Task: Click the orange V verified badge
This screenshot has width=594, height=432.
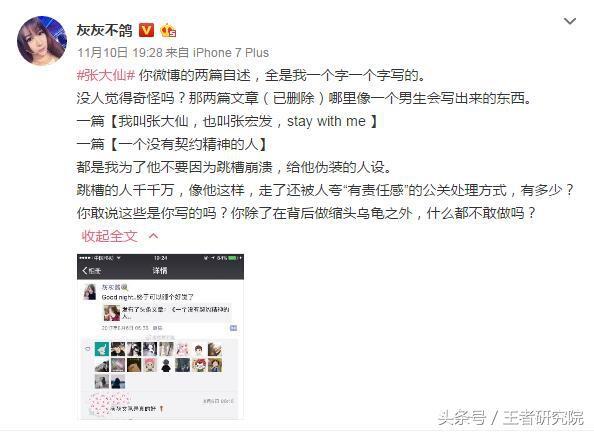Action: pyautogui.click(x=147, y=30)
